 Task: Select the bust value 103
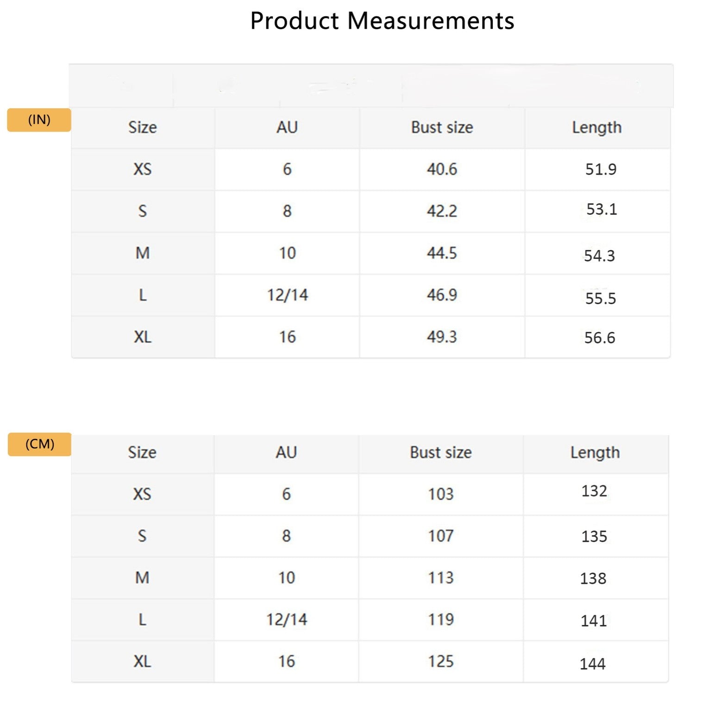coord(440,494)
